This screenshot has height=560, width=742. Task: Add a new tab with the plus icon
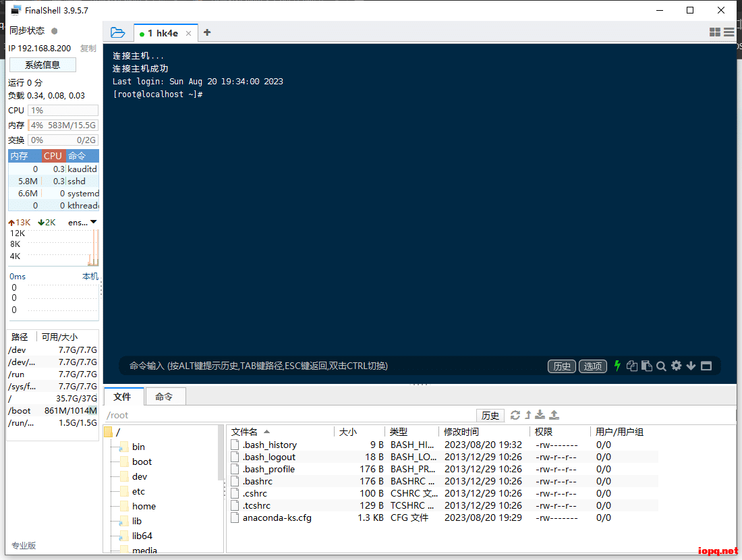(x=207, y=32)
